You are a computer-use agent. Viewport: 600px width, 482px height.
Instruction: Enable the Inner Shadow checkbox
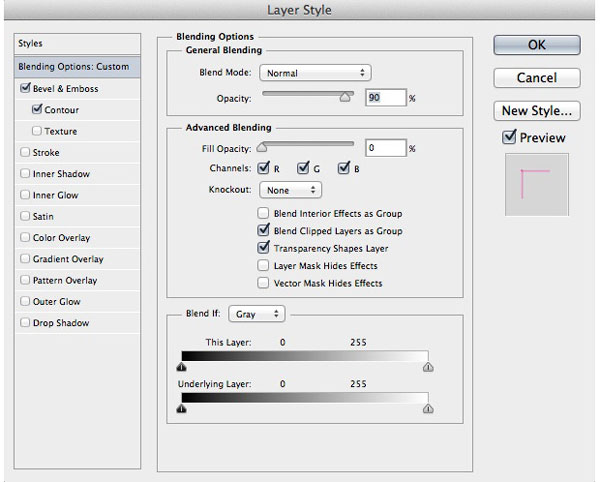(x=25, y=173)
